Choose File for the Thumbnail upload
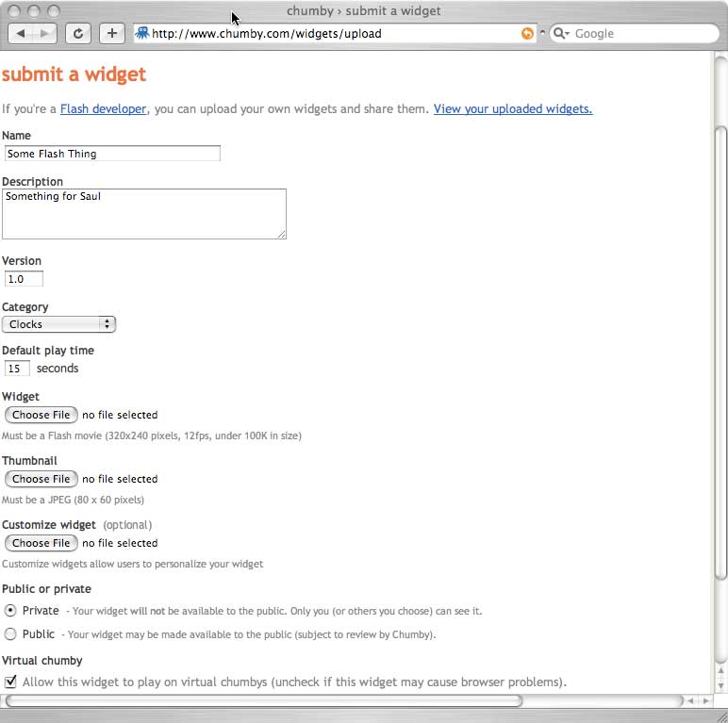This screenshot has width=728, height=723. tap(41, 479)
